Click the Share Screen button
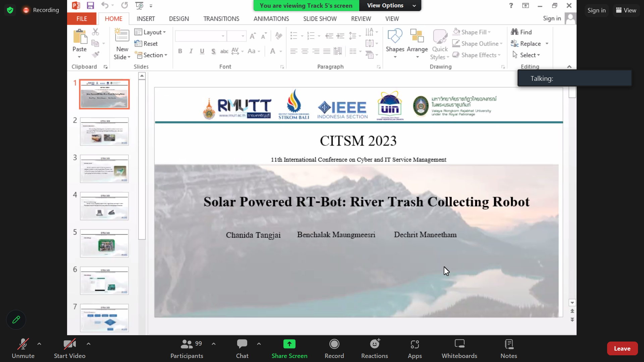This screenshot has width=644, height=362. click(x=289, y=349)
